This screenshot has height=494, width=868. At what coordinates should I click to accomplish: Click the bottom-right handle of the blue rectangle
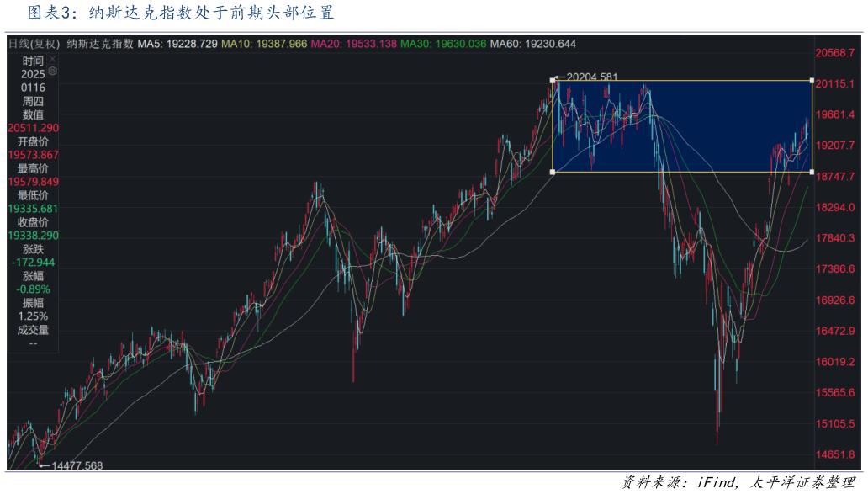(x=812, y=172)
